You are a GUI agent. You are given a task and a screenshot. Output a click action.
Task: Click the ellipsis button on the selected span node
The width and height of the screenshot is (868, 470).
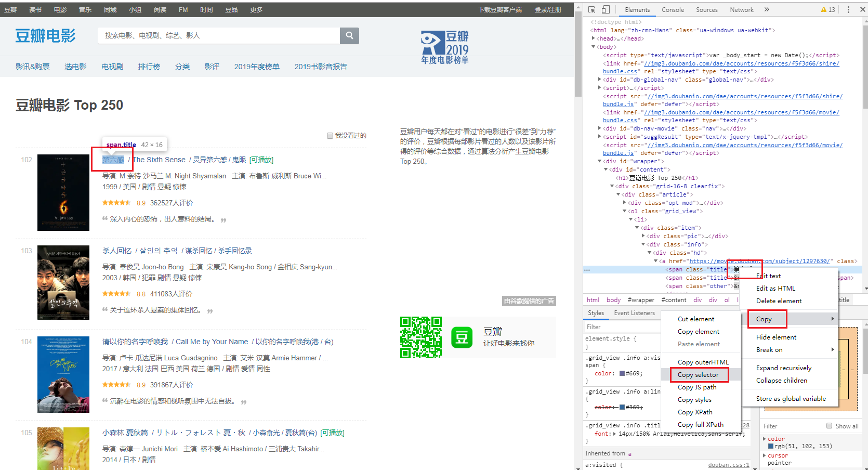[x=587, y=269]
